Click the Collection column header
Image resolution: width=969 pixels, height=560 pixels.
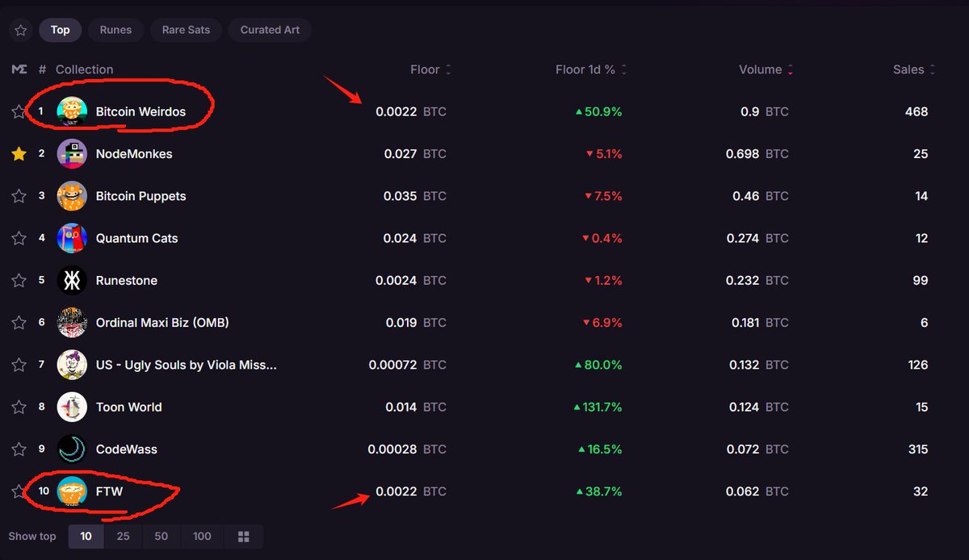click(x=84, y=69)
